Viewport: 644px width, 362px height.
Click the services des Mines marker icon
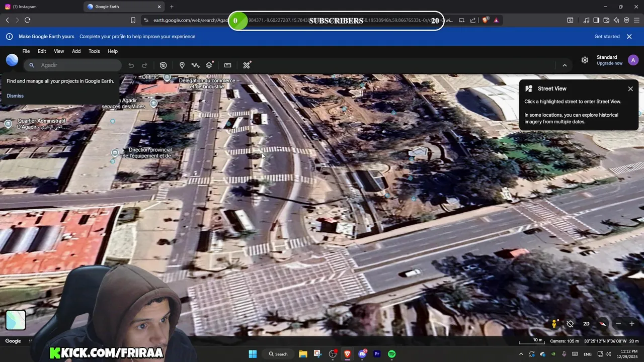coord(153,103)
